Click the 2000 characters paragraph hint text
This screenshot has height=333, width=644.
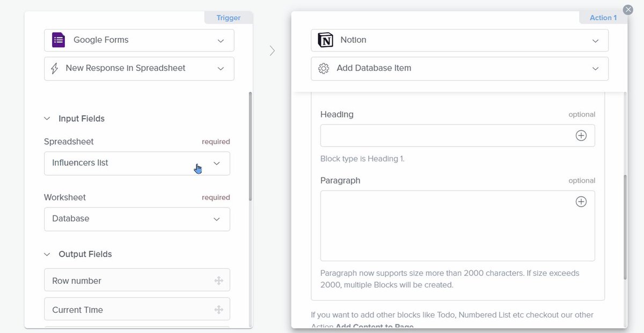450,279
